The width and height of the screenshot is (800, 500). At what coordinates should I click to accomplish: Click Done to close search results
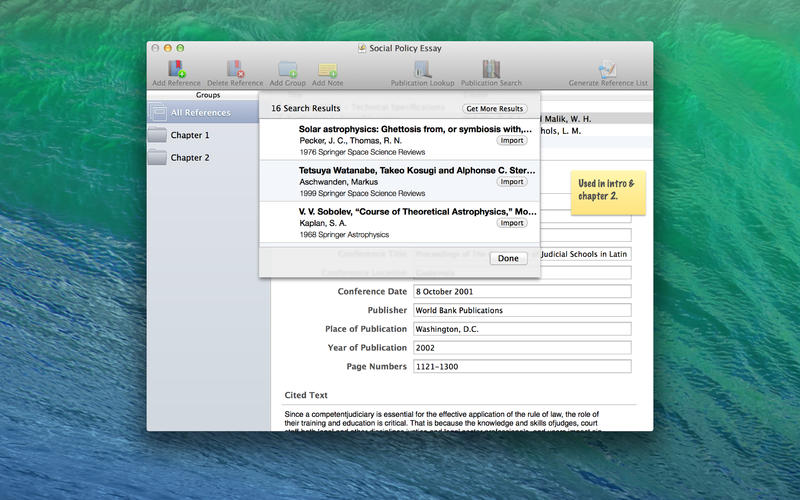pos(508,258)
